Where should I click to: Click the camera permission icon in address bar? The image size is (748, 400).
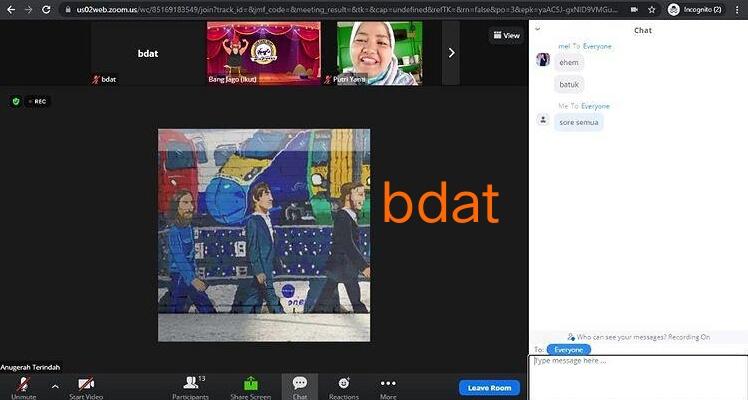634,10
